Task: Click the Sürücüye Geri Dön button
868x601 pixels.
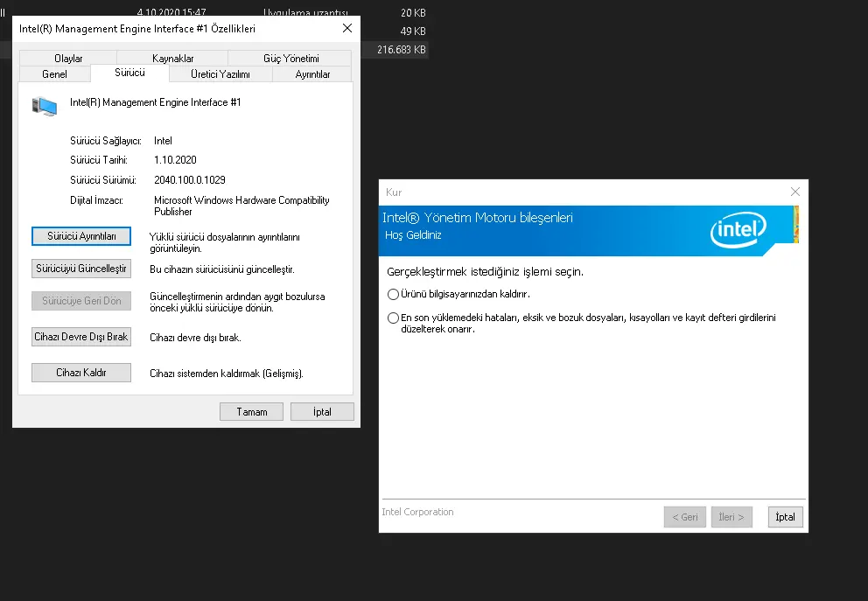Action: [x=81, y=301]
